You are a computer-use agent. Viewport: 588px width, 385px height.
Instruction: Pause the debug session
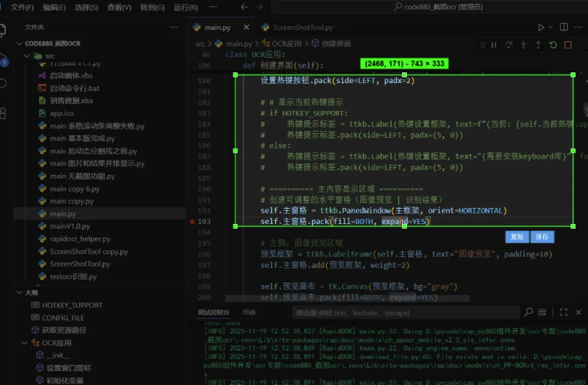[494, 45]
